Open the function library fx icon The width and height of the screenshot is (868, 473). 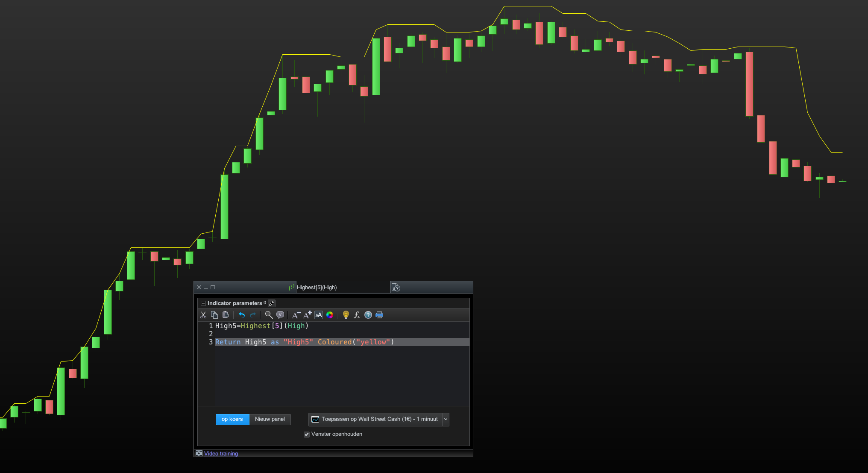point(357,315)
